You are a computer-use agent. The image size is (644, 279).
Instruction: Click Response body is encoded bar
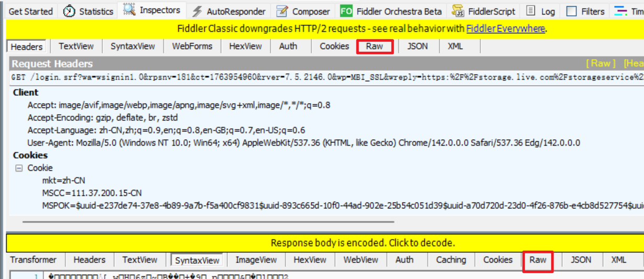click(x=324, y=243)
